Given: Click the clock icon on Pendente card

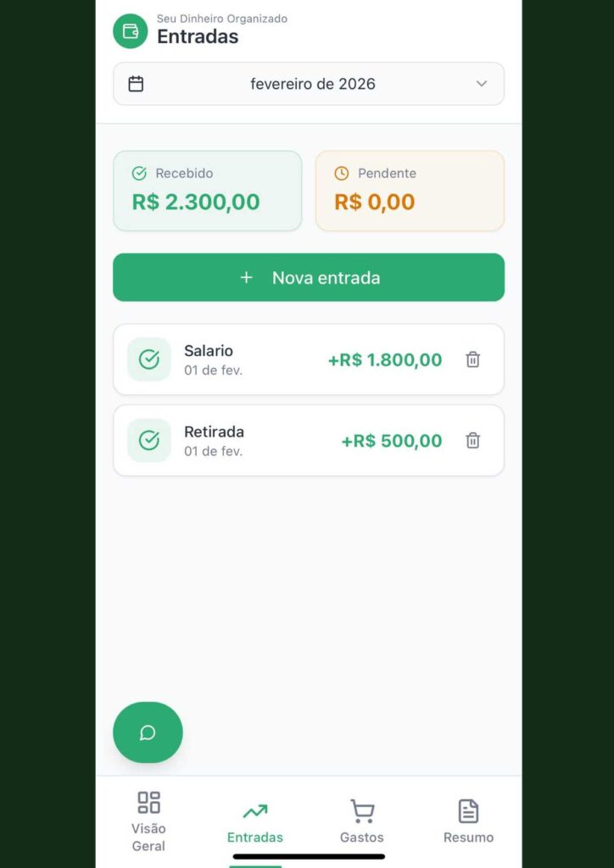Looking at the screenshot, I should click(x=342, y=174).
